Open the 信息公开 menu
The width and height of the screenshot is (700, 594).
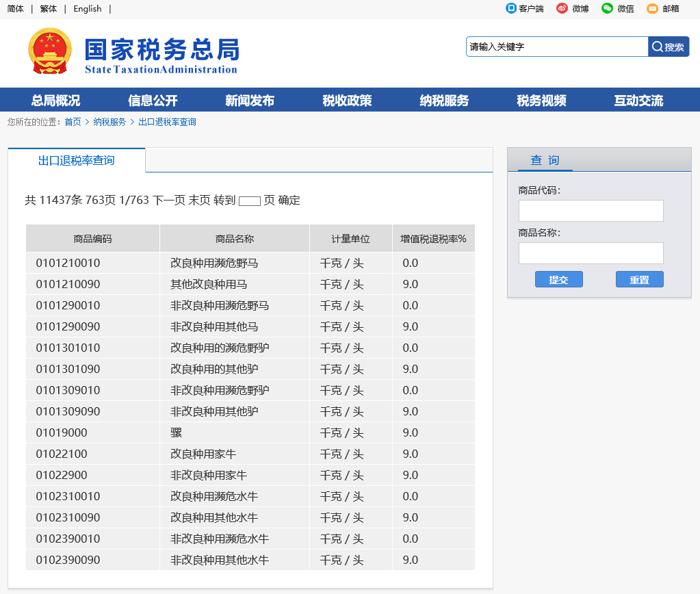[x=153, y=99]
